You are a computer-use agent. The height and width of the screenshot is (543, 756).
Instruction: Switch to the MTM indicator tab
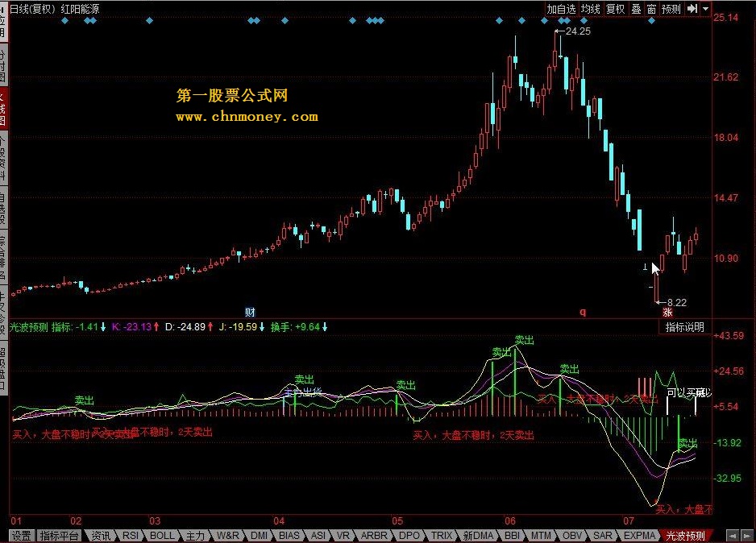tap(541, 536)
